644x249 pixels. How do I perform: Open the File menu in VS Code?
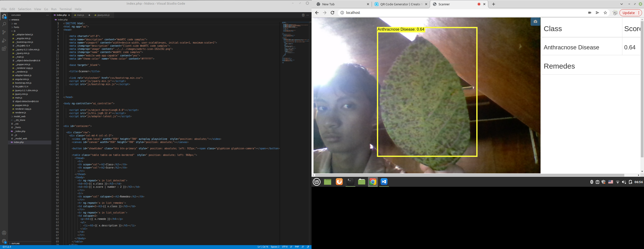(4, 9)
